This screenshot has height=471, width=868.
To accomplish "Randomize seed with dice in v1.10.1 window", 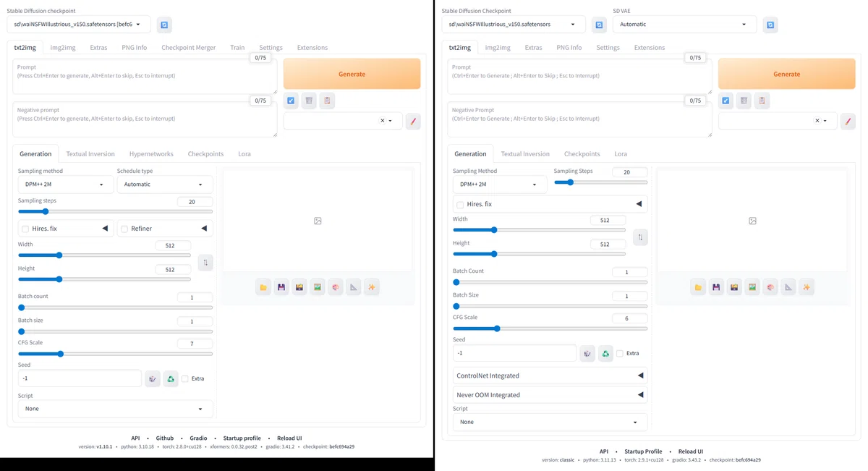I will pyautogui.click(x=153, y=378).
